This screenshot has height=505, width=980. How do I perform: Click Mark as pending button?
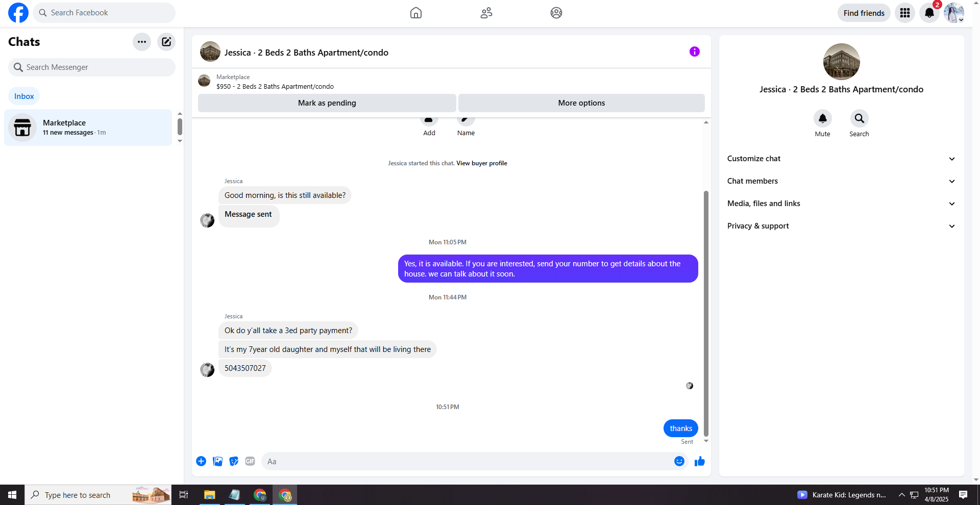(327, 103)
